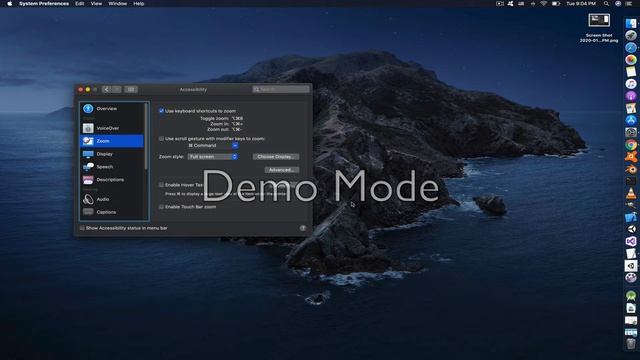Click the Show All grid button
This screenshot has width=640, height=360.
point(131,89)
